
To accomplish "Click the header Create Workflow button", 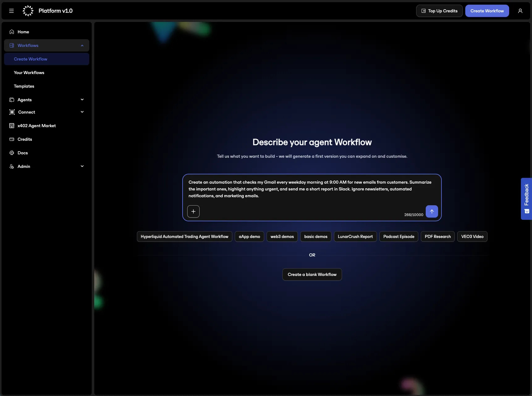I will (x=487, y=11).
